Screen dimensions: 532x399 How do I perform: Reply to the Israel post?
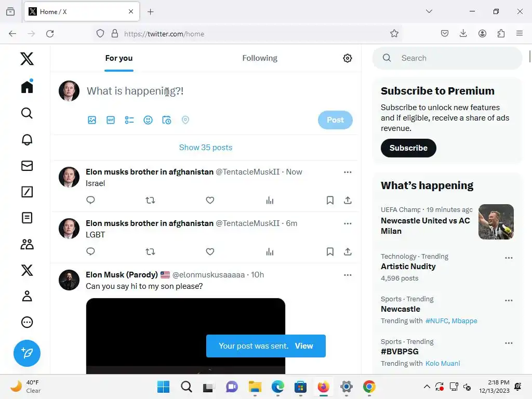point(90,200)
